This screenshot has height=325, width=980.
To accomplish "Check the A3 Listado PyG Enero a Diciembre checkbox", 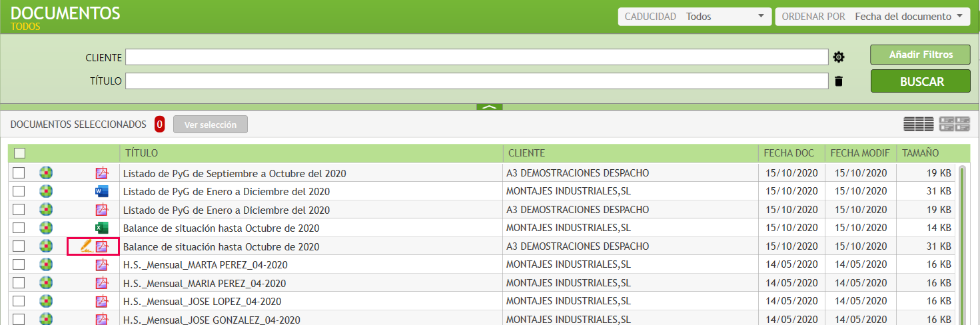I will coord(19,210).
